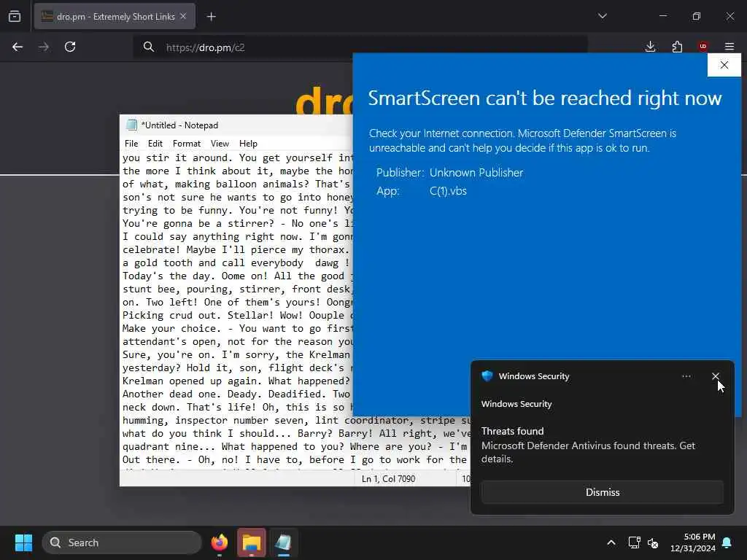Open Firefox view icon at tab bar start
The height and width of the screenshot is (560, 747).
15,16
